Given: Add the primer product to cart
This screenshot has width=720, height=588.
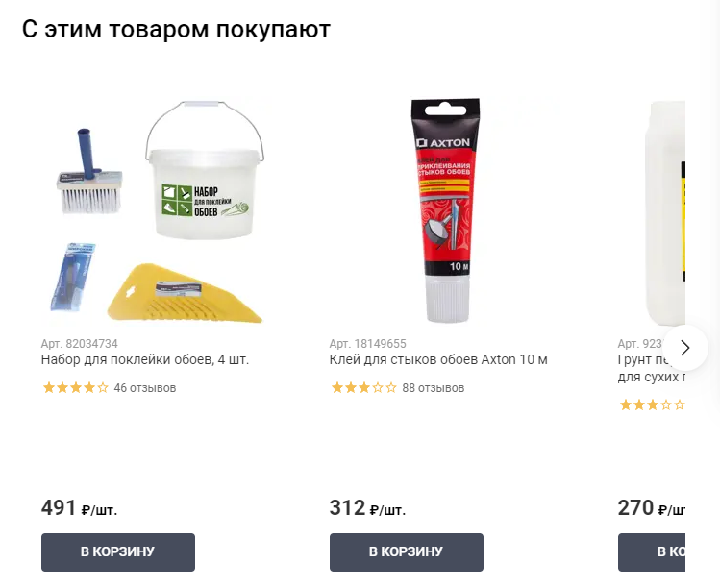Looking at the screenshot, I should point(652,552).
